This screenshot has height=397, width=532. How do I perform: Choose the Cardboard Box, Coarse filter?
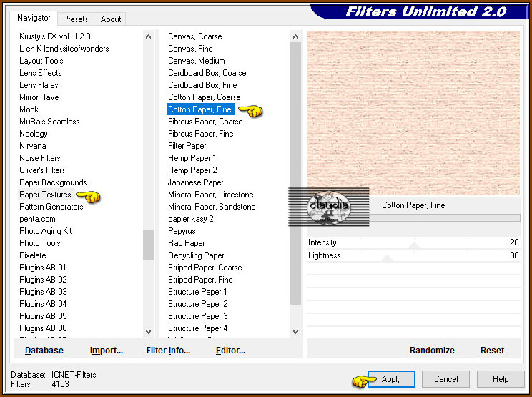(207, 73)
